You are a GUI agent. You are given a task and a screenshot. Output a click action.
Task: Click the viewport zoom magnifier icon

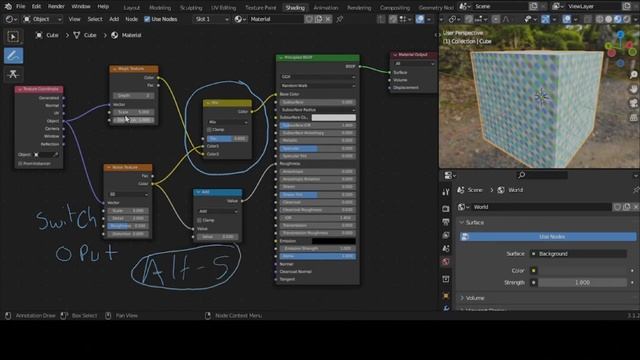coord(633,74)
